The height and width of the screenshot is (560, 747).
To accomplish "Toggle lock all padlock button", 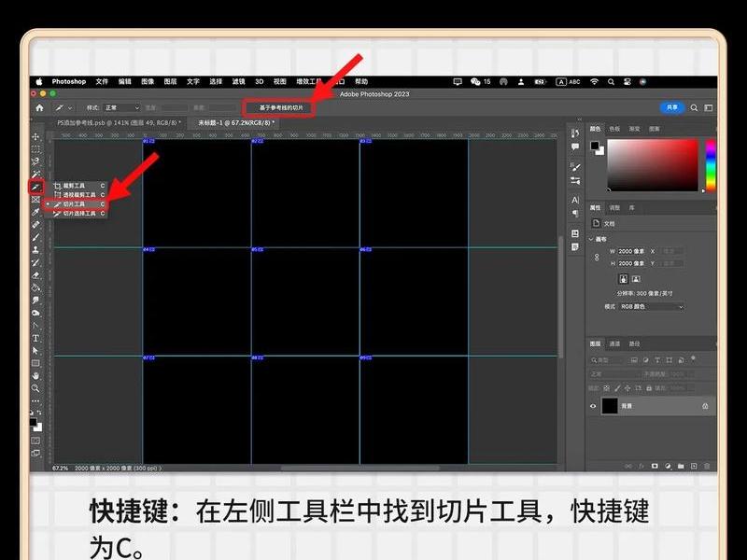I will (649, 388).
